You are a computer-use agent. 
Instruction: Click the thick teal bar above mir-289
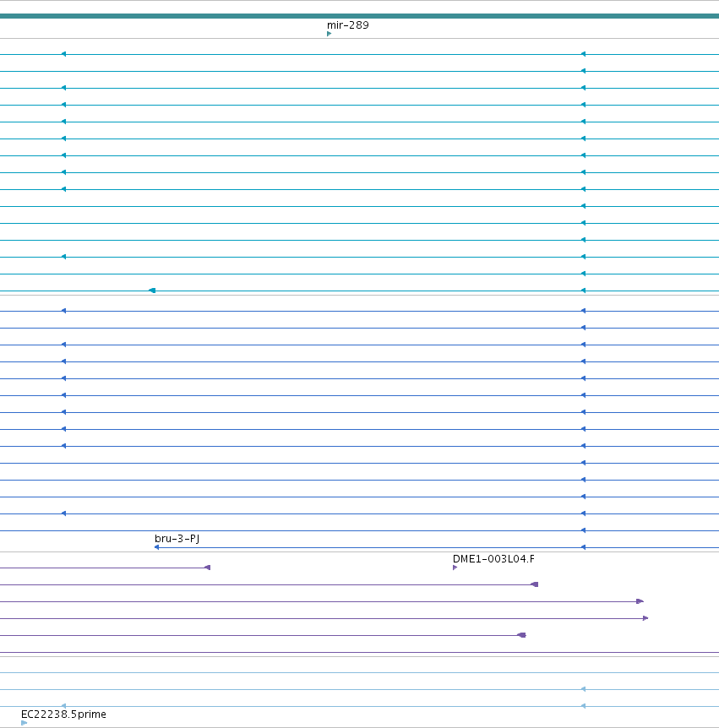pos(360,16)
